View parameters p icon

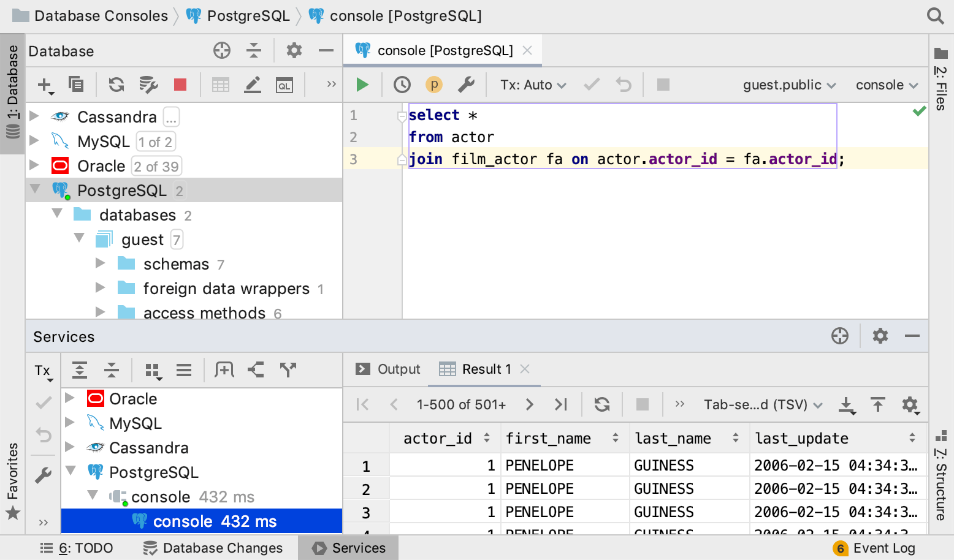point(434,85)
